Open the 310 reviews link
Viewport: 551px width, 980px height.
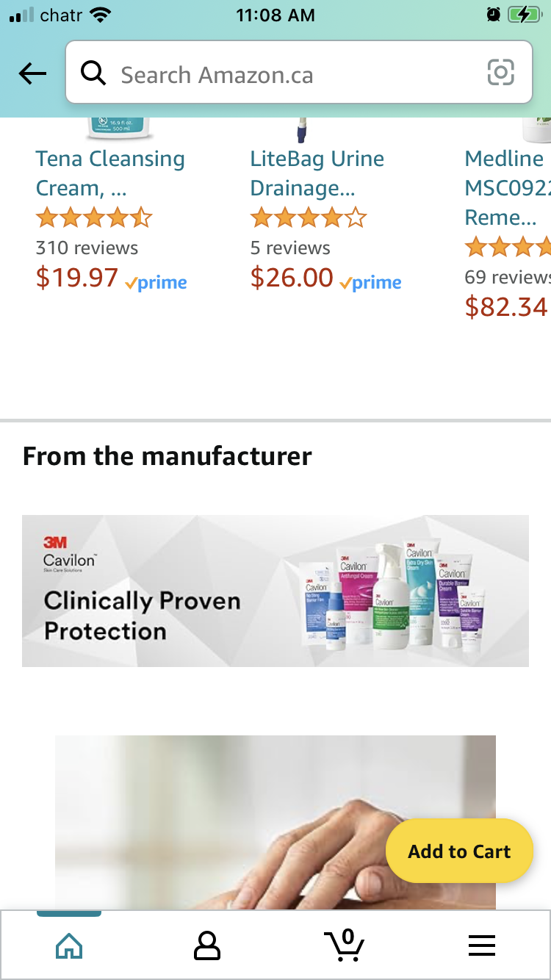(87, 248)
